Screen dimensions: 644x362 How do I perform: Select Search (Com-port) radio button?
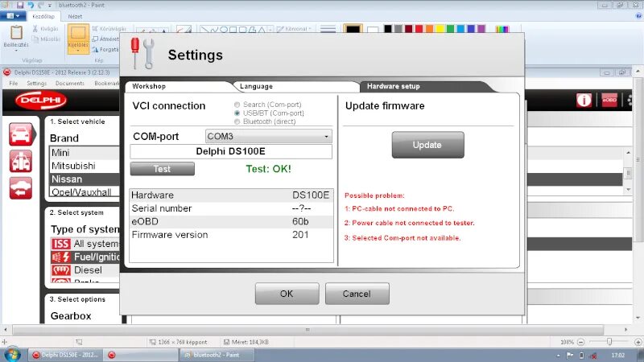(x=237, y=105)
